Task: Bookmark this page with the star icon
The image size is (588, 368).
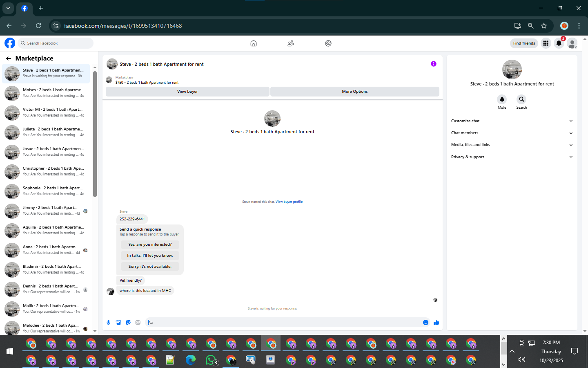Action: [x=544, y=26]
